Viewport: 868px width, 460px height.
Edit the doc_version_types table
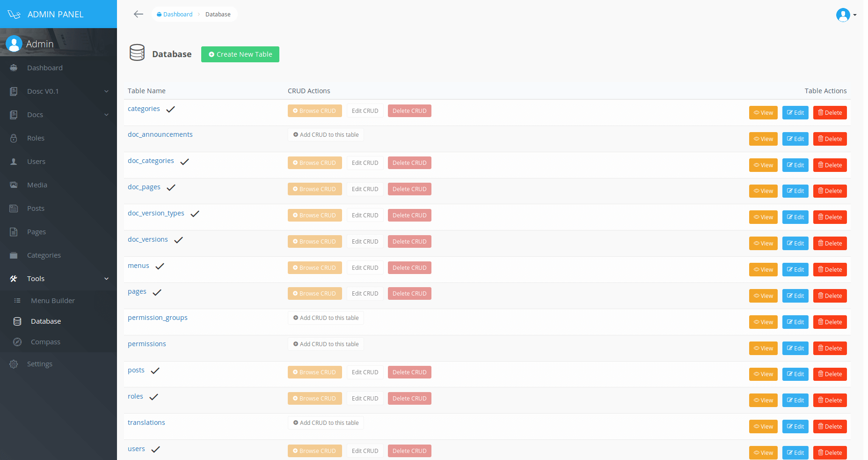[795, 217]
